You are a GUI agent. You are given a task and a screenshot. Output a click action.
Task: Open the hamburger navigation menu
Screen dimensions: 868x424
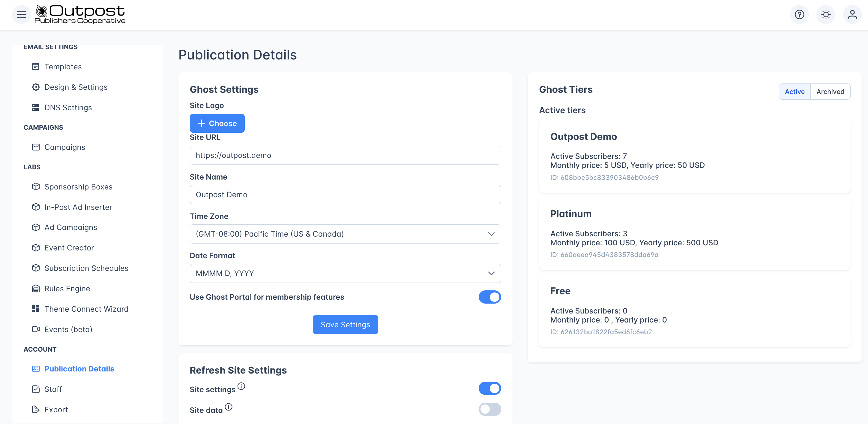tap(21, 14)
